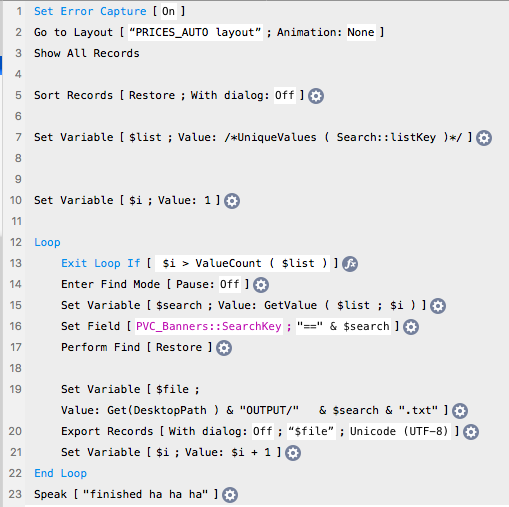Click gear icon on $file Set Variable step
The image size is (509, 507).
point(460,411)
